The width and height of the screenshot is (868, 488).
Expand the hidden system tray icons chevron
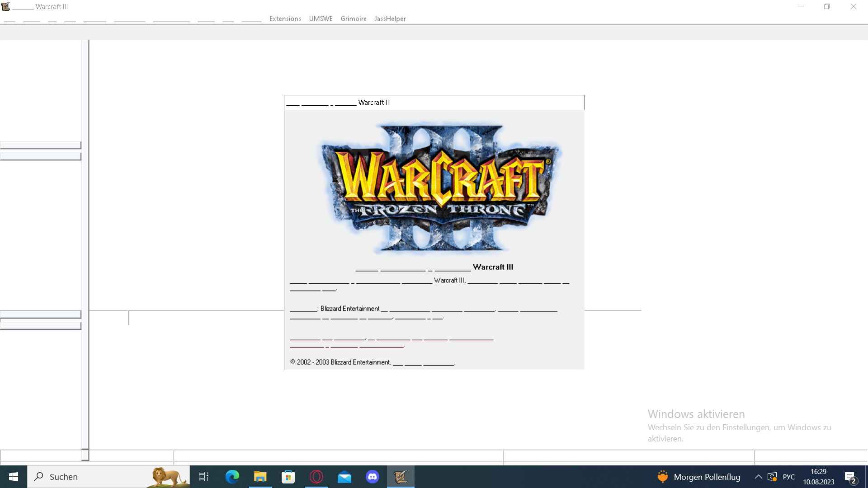click(x=758, y=477)
